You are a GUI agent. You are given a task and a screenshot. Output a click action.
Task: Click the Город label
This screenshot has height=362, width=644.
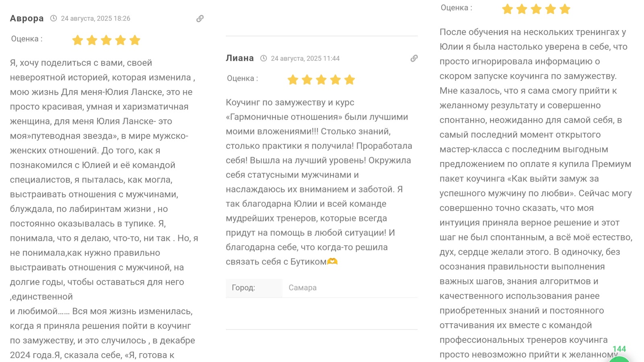tap(244, 288)
